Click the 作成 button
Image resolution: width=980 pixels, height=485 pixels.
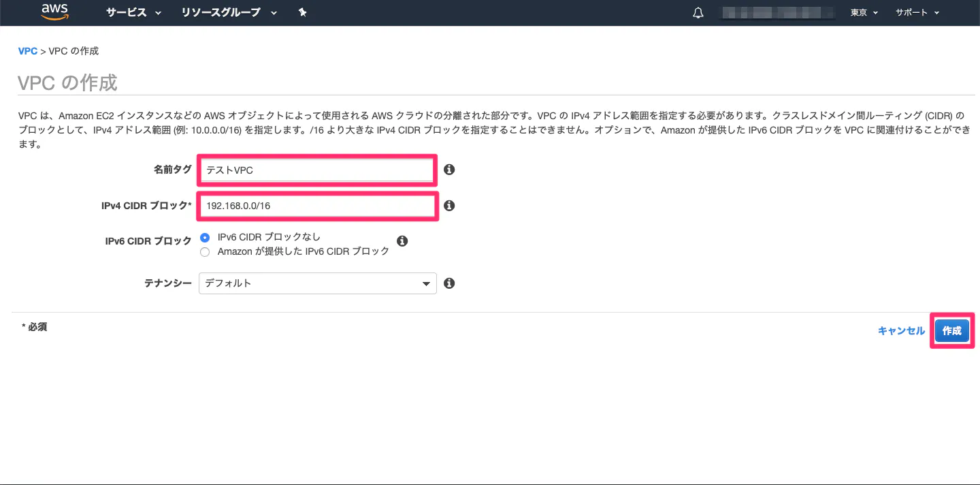click(x=951, y=330)
